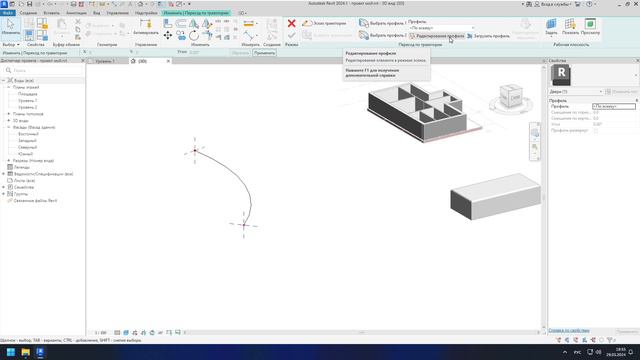Expand the 3D виды node
This screenshot has height=360, width=640.
pos(9,120)
